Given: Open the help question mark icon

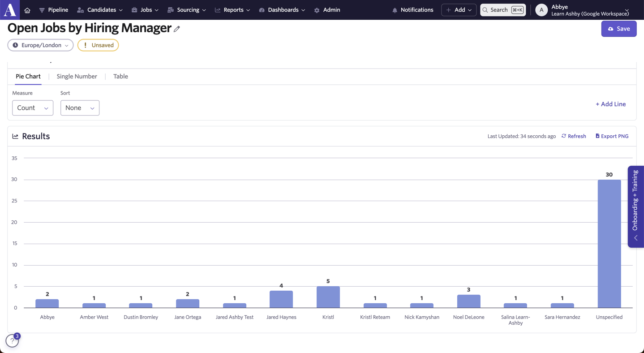Looking at the screenshot, I should coord(12,341).
